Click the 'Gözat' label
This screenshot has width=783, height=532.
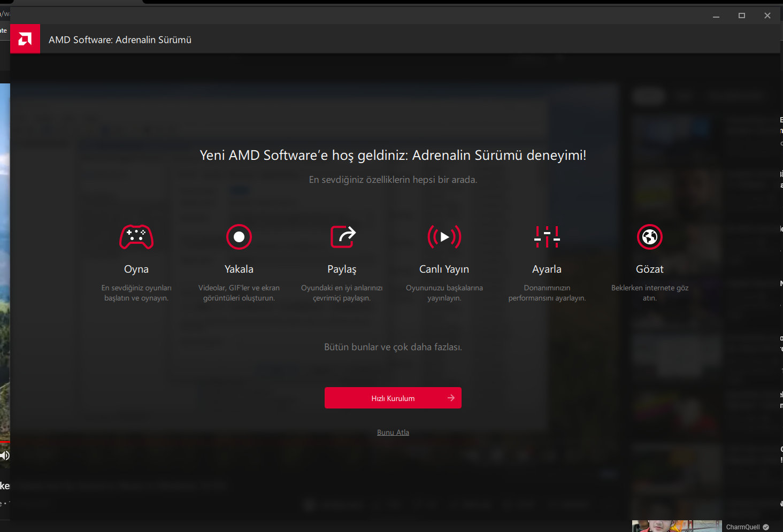pos(650,269)
